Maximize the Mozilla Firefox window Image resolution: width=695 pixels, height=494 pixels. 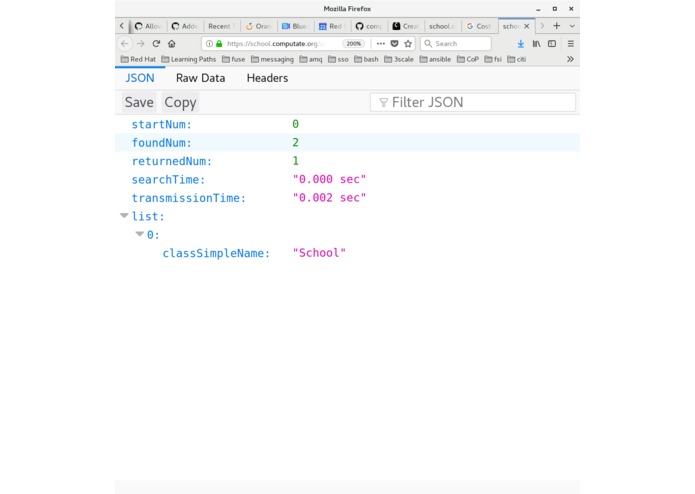click(554, 8)
